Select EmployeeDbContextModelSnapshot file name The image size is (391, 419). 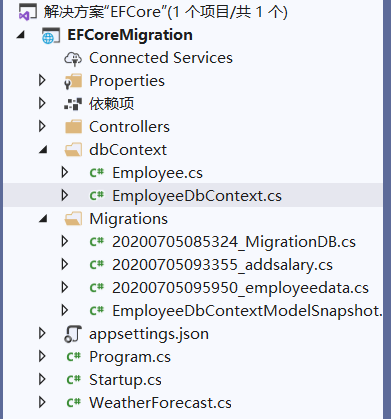247,311
